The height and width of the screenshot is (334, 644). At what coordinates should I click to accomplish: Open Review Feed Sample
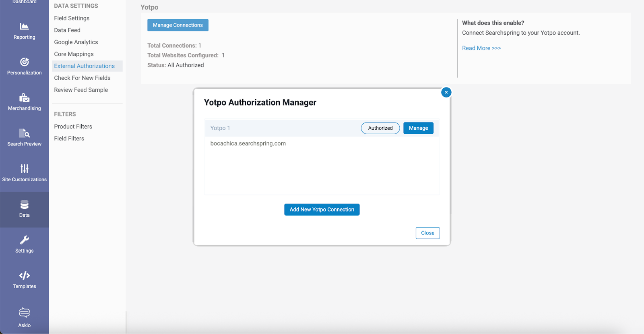tap(81, 90)
